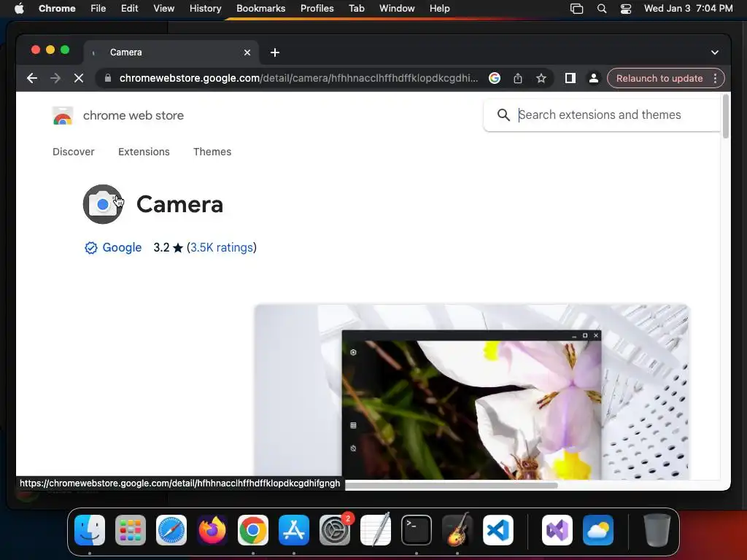Open the Apple menu

pos(19,9)
